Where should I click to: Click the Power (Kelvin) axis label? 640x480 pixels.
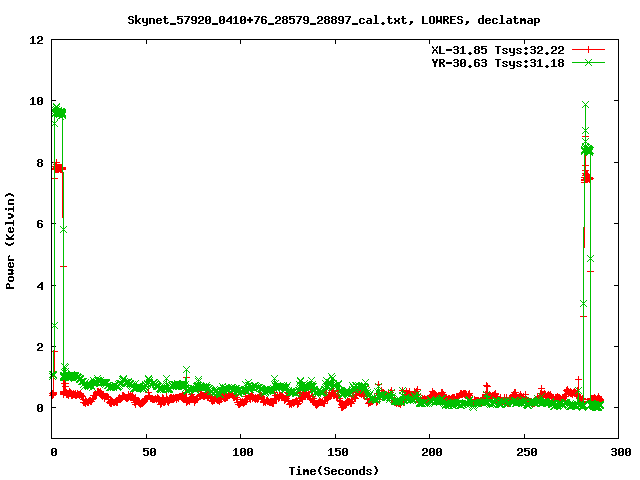10,241
